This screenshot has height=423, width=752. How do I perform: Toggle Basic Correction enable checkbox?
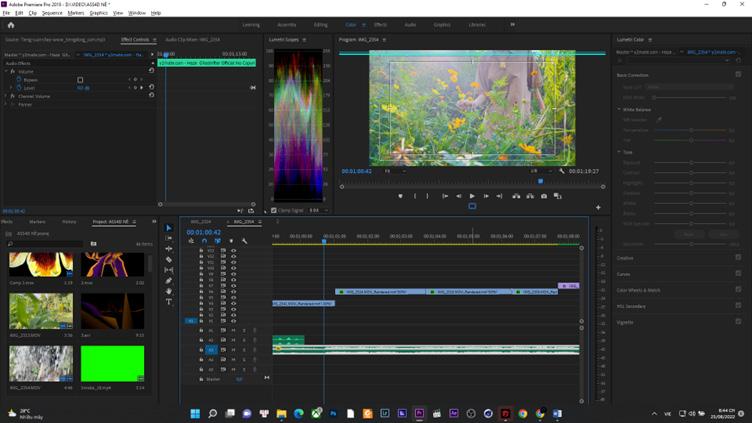[x=738, y=74]
